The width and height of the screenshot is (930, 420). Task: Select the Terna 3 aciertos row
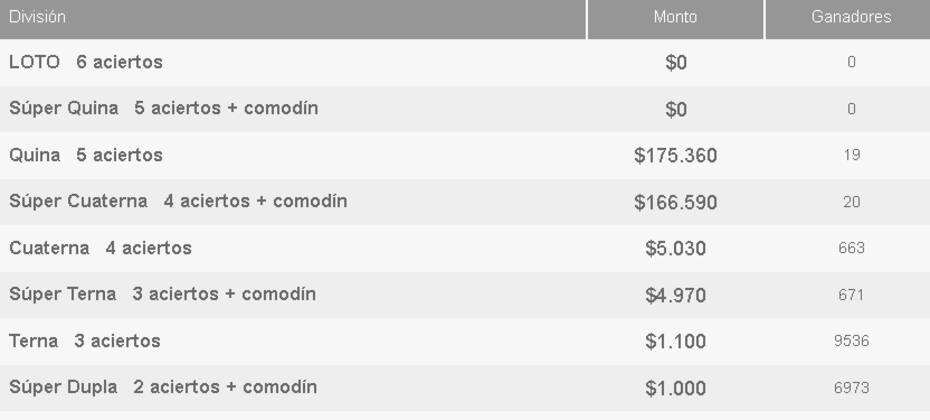click(x=465, y=341)
